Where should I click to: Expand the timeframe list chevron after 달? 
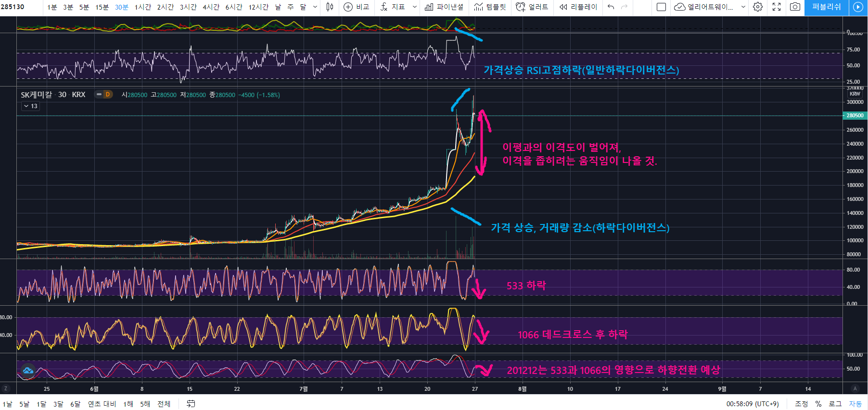click(315, 7)
